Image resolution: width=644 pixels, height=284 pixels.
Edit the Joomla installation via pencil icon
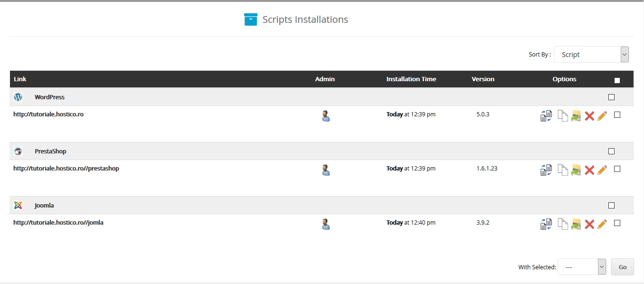[x=602, y=224]
